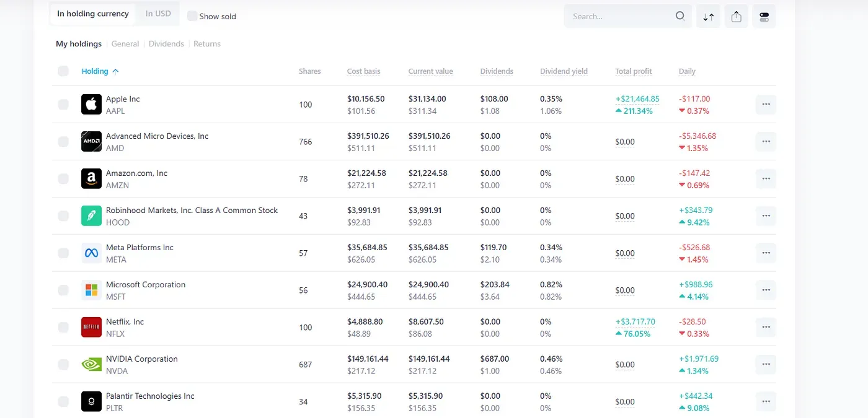Click the Palantir logo icon

(x=91, y=402)
